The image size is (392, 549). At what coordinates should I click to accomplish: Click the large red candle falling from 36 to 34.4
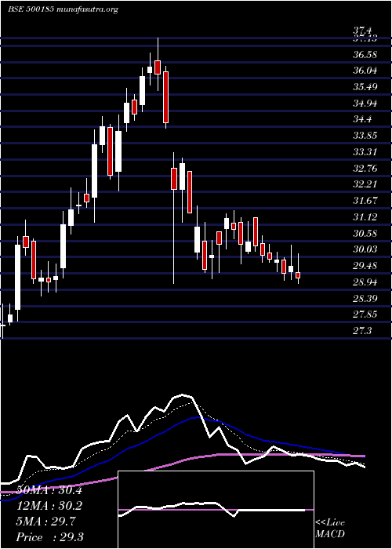(166, 97)
